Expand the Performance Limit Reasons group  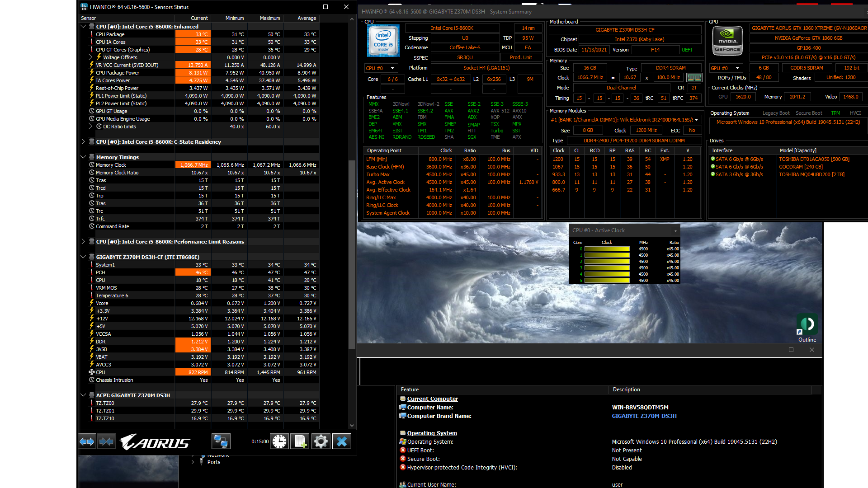(83, 242)
